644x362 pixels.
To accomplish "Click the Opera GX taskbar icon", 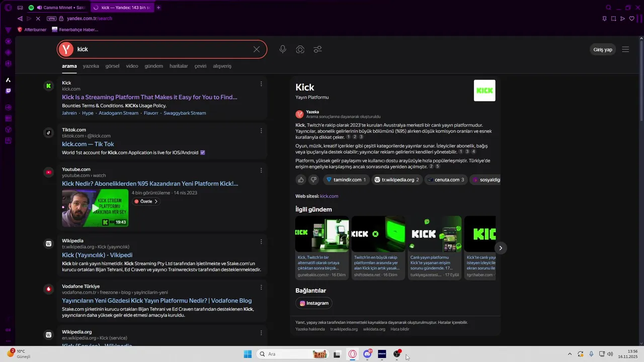I will [x=353, y=354].
